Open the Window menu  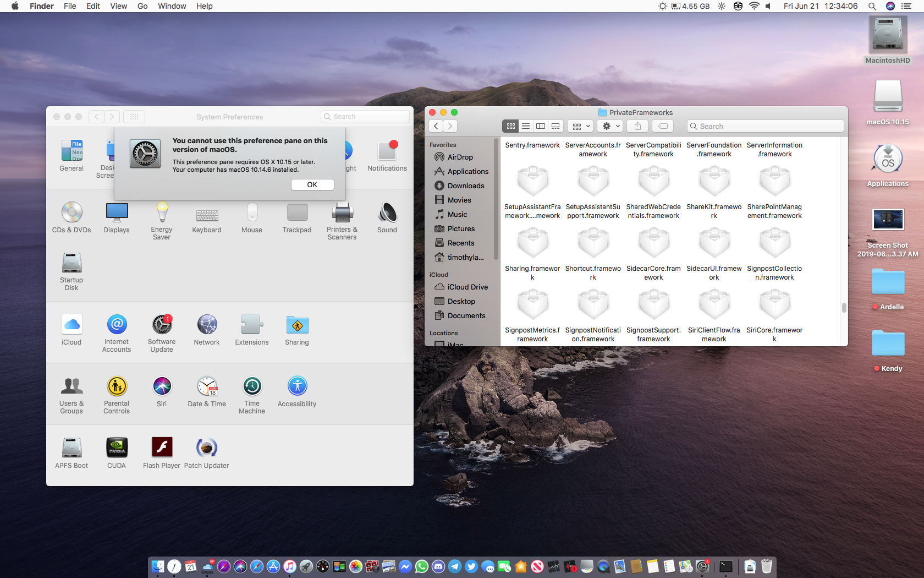[172, 6]
